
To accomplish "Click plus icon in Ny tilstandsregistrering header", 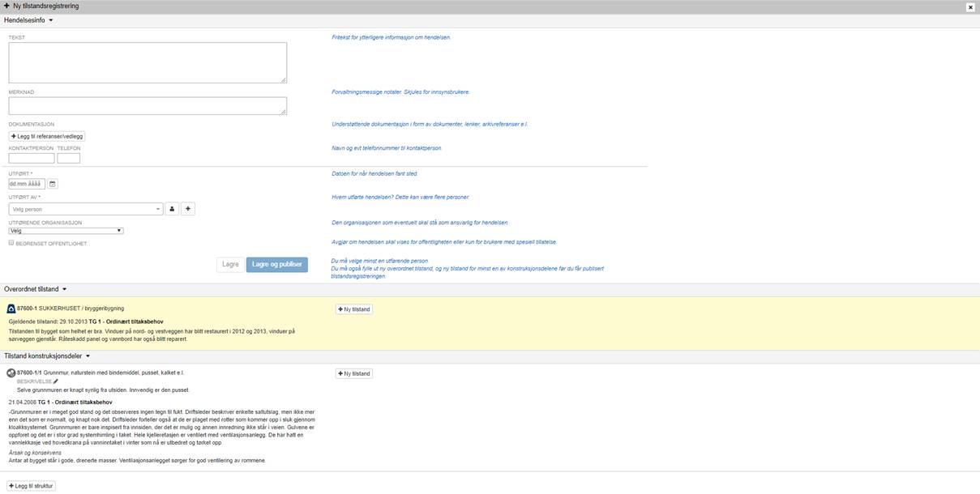I will [6, 6].
